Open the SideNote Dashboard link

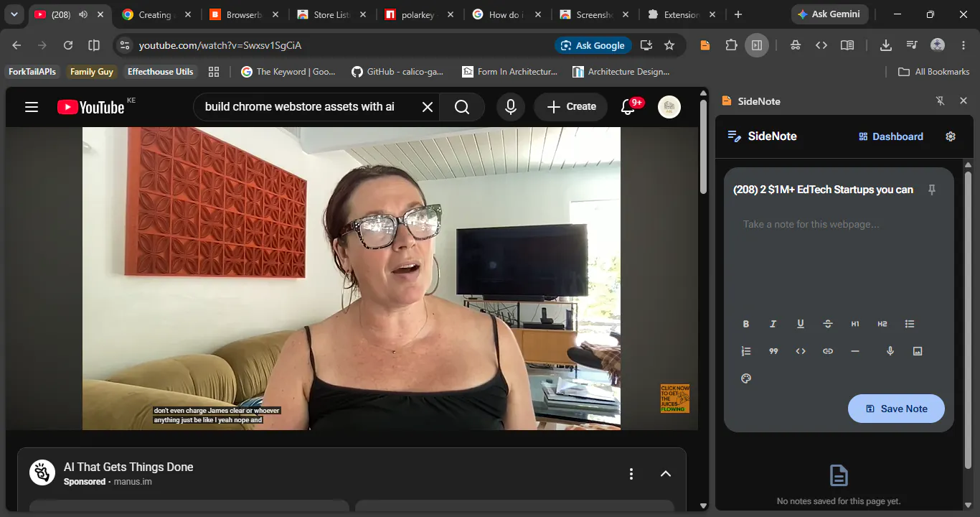(891, 136)
